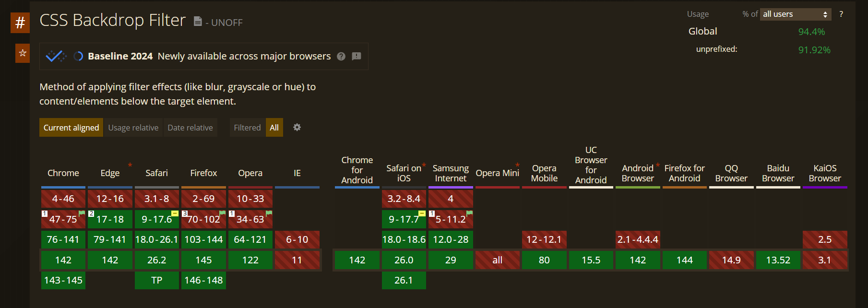Star this feature as favorite
The image size is (868, 308).
[x=23, y=53]
